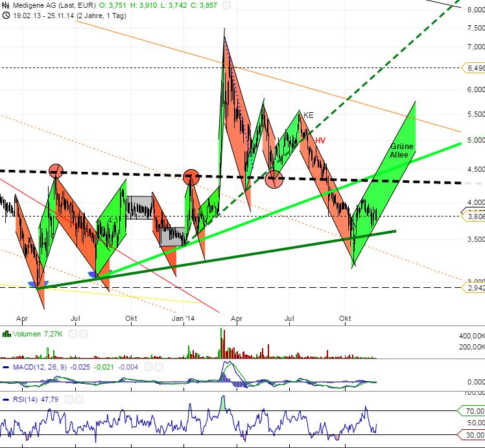
Task: Click the 7,000 price axis label
Action: point(476,47)
